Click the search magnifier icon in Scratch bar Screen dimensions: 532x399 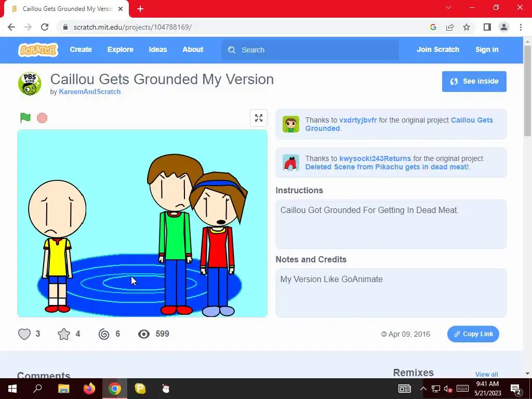[232, 50]
